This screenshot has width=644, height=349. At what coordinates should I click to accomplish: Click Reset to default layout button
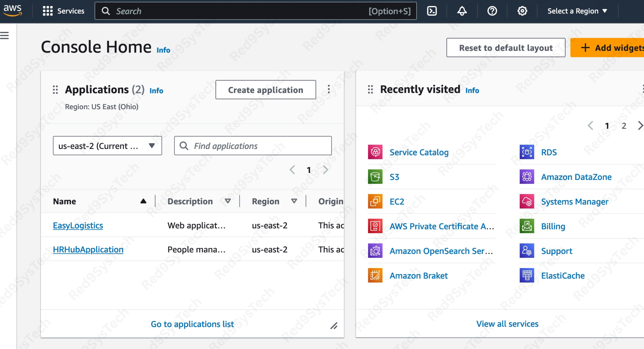pyautogui.click(x=506, y=48)
